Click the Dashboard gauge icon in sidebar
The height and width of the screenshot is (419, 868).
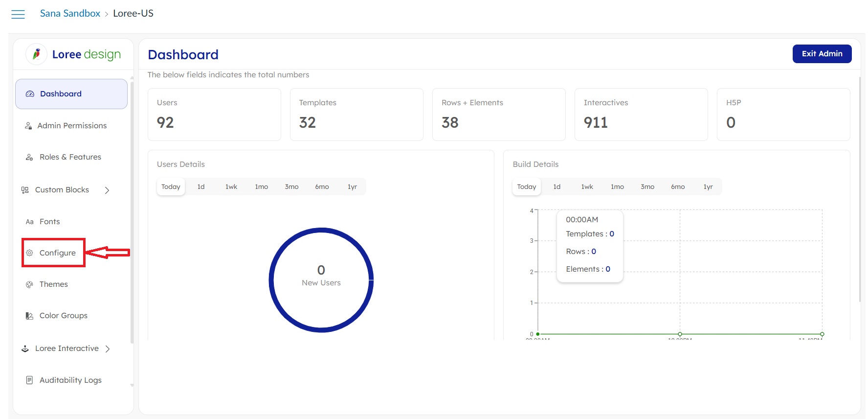(x=30, y=94)
